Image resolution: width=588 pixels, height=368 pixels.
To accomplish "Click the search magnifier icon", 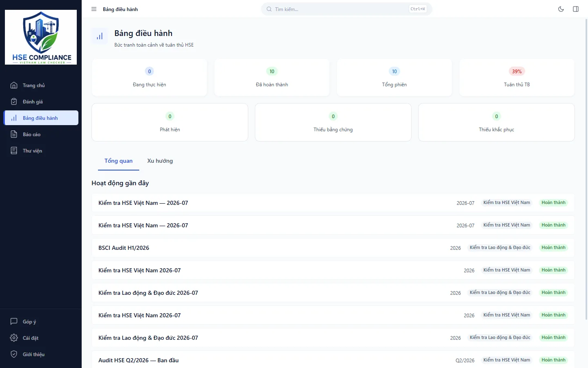I will point(269,9).
